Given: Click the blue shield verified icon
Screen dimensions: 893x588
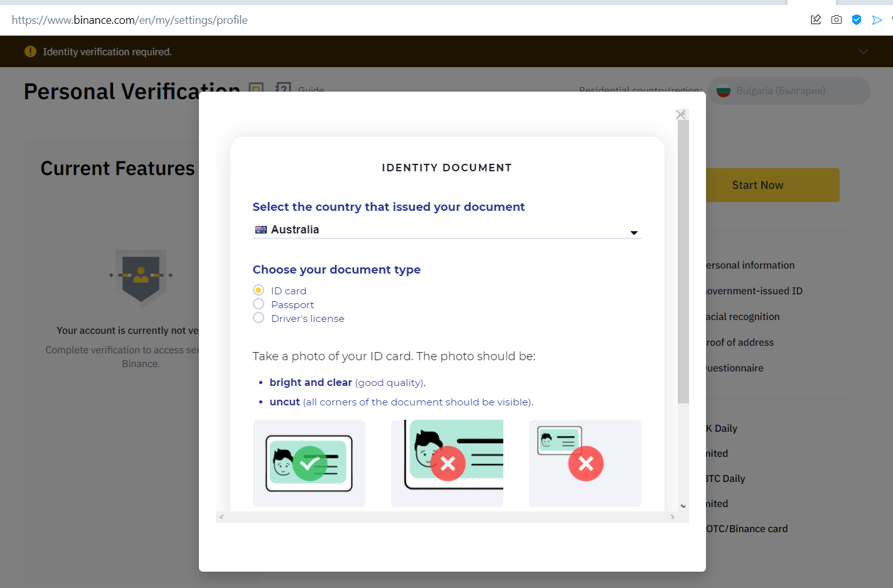Looking at the screenshot, I should [x=857, y=19].
